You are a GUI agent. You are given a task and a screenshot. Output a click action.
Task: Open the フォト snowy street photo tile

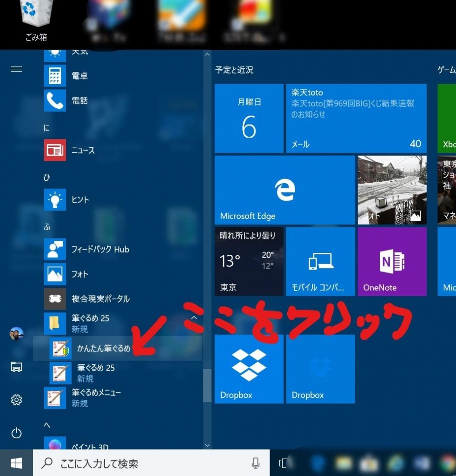(392, 190)
